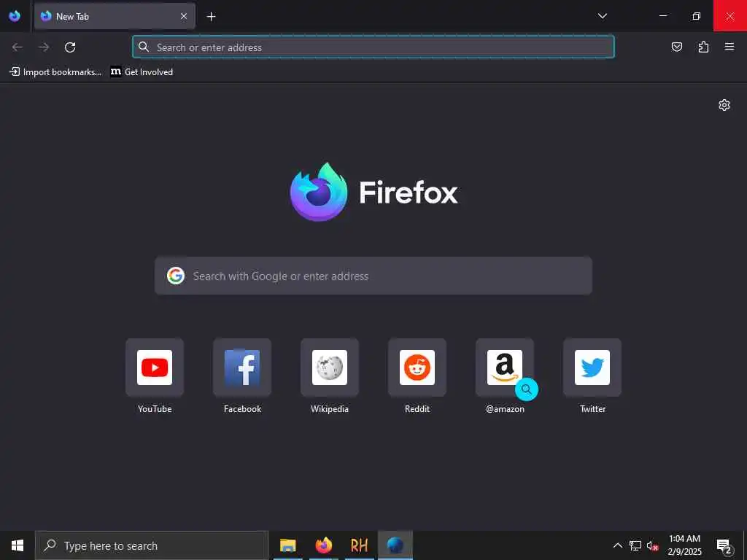Open Save to Pocket button
Viewport: 747px width, 560px height.
677,47
